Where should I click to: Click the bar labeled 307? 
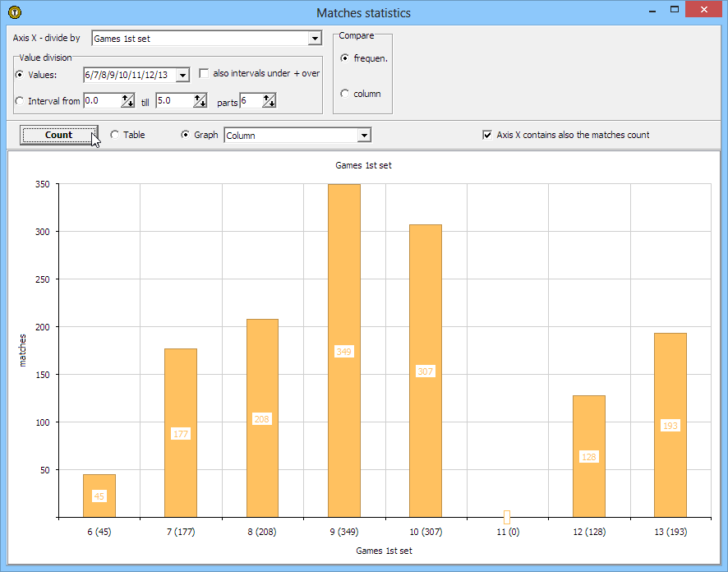tap(425, 370)
